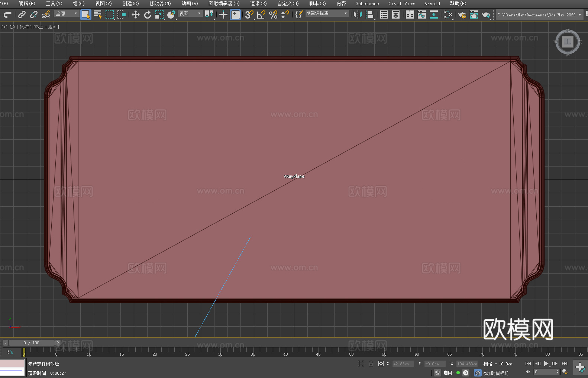Screen dimensions: 588x378
Task: Click viewport 标准 shading preset label
Action: click(26, 27)
